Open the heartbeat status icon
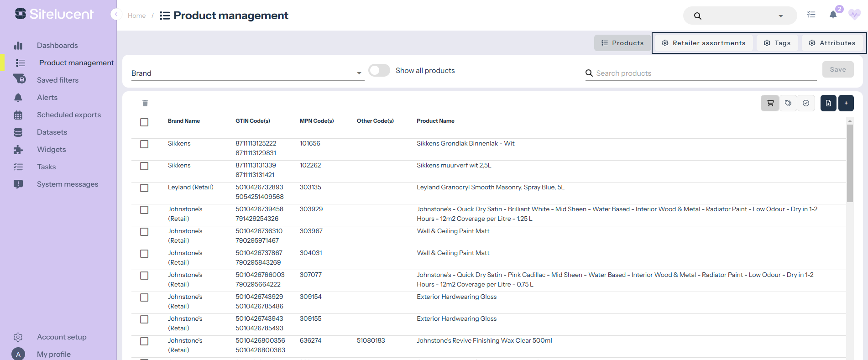Image resolution: width=868 pixels, height=360 pixels. pyautogui.click(x=854, y=15)
